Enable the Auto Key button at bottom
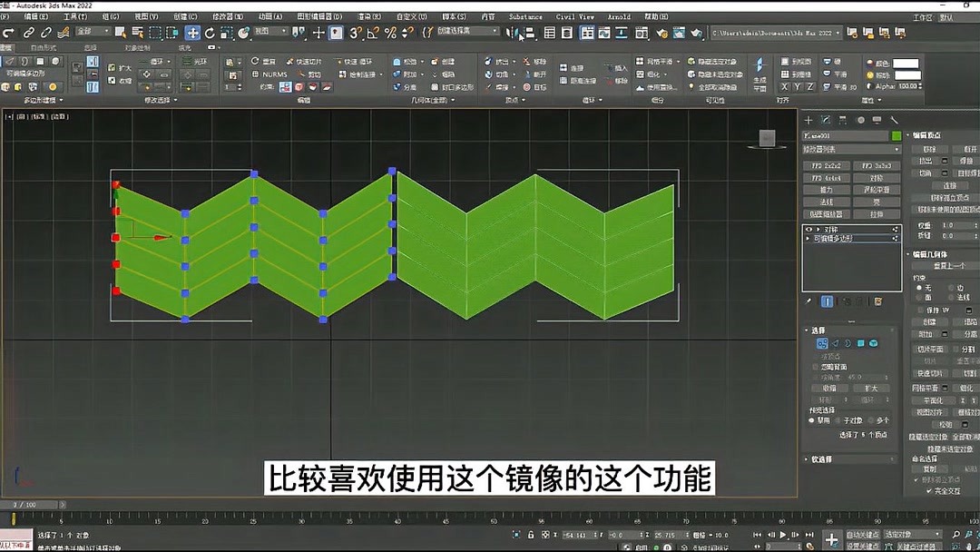The width and height of the screenshot is (980, 552). [863, 534]
